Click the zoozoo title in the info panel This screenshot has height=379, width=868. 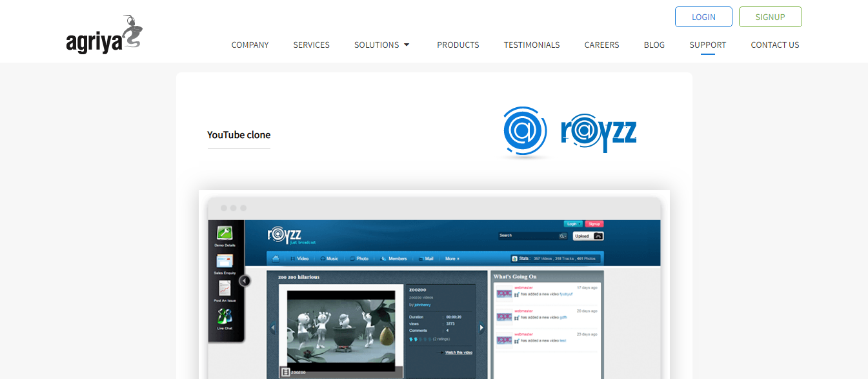coord(418,290)
